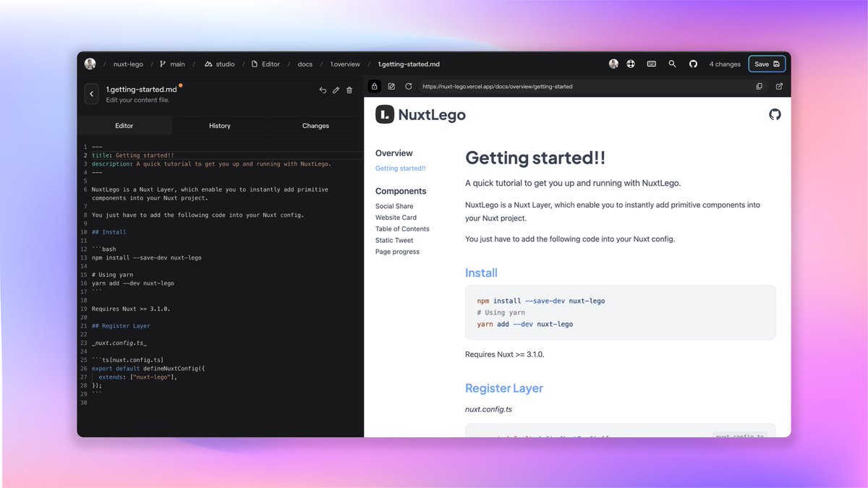Viewport: 868px width, 488px height.
Task: Click the edit-page icon in the preview bar
Action: coord(391,86)
